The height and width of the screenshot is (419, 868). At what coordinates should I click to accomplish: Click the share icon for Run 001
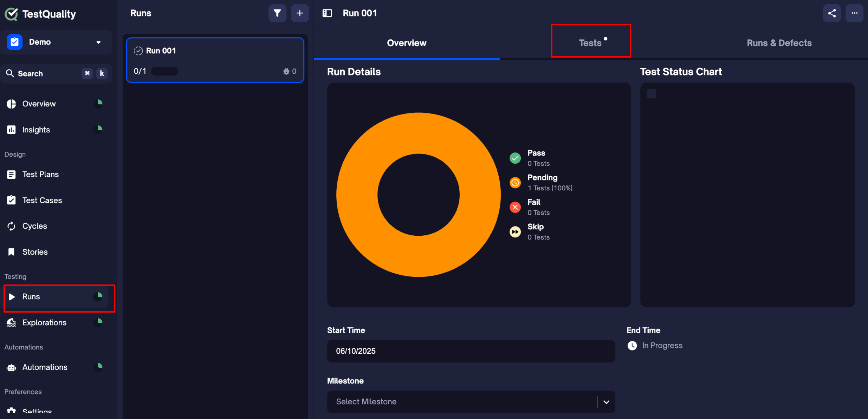(x=832, y=13)
